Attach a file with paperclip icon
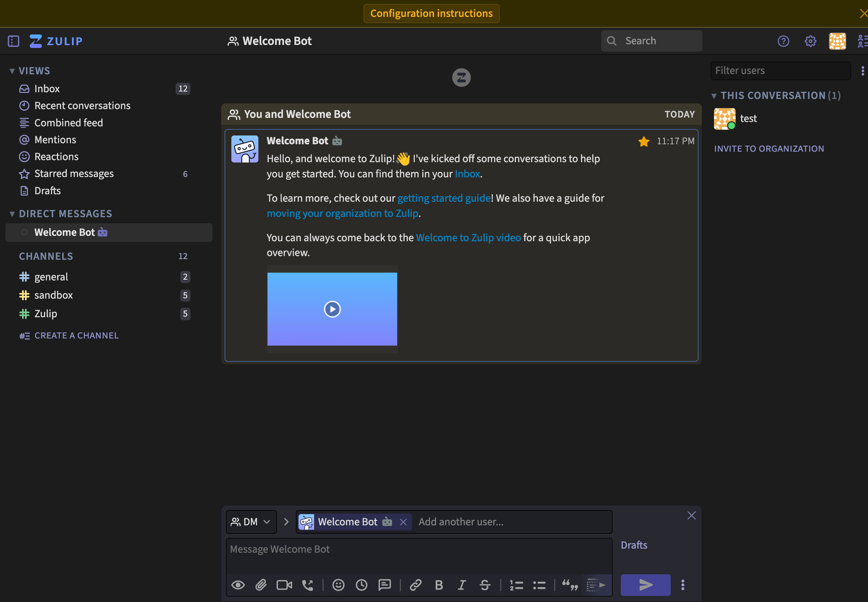The image size is (868, 602). coord(261,585)
